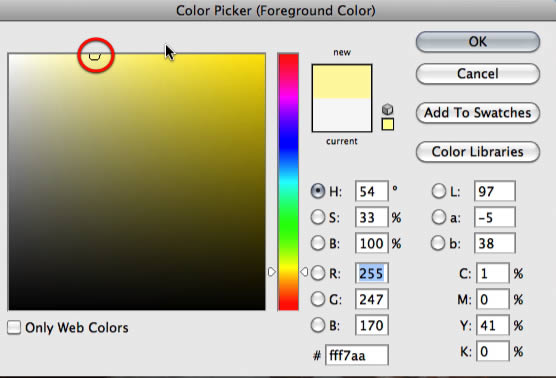Screen dimensions: 556x378
Task: Select the R red radio button
Action: pyautogui.click(x=318, y=273)
